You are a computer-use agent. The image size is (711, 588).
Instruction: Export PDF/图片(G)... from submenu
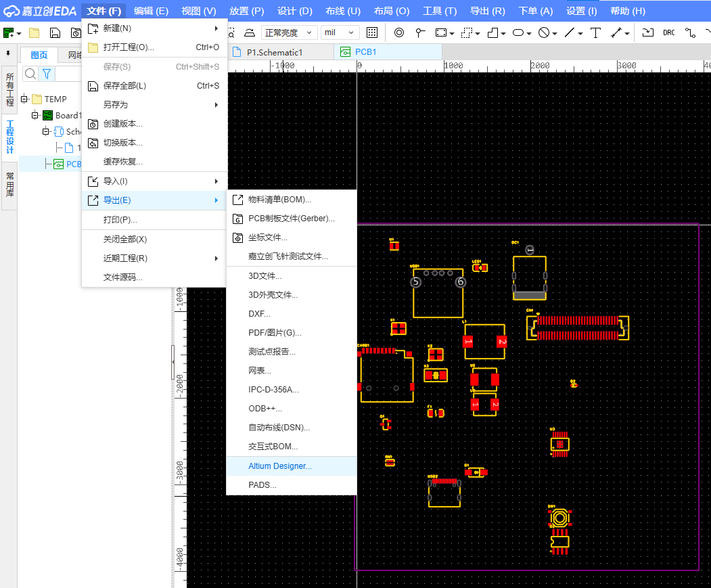(292, 332)
